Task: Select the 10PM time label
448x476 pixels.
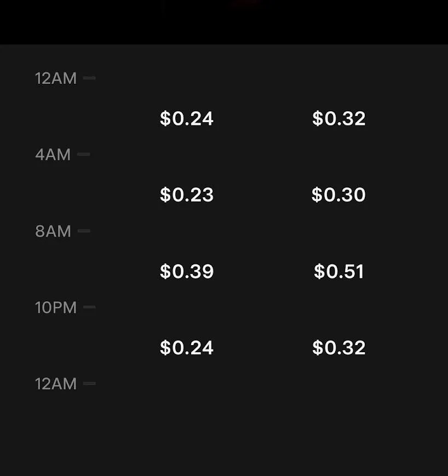Action: point(56,307)
